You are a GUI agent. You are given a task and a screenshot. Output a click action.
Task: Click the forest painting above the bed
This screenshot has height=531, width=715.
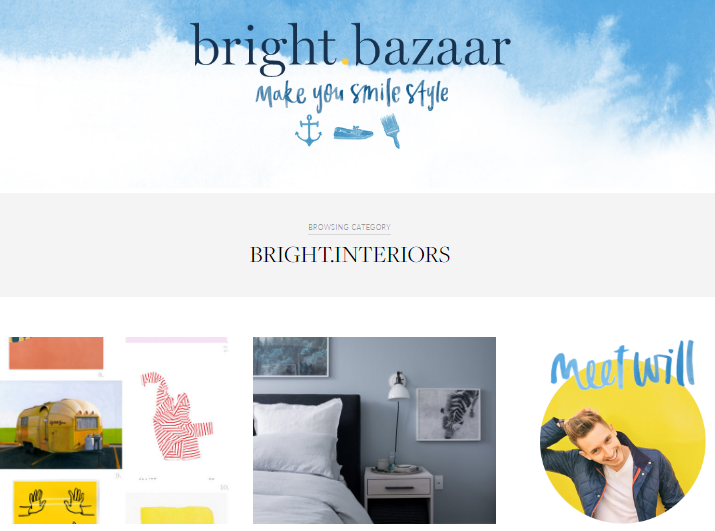[291, 357]
